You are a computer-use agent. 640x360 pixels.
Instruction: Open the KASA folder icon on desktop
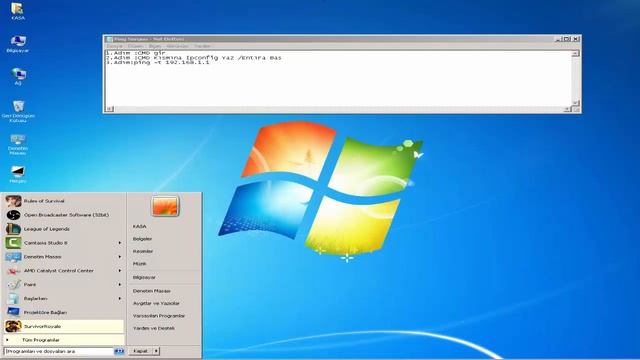point(18,11)
